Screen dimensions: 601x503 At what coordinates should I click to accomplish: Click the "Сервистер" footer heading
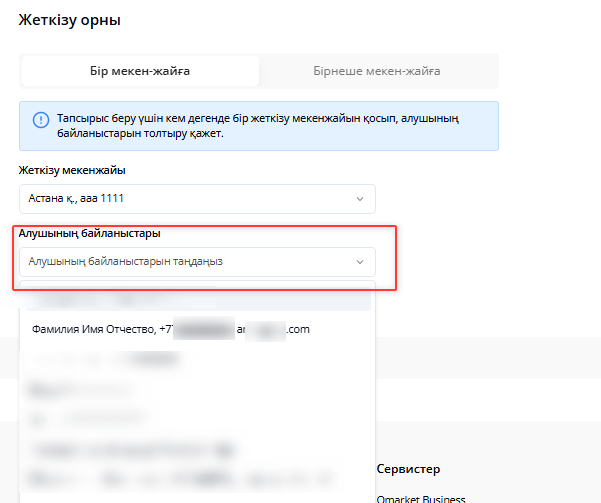408,468
